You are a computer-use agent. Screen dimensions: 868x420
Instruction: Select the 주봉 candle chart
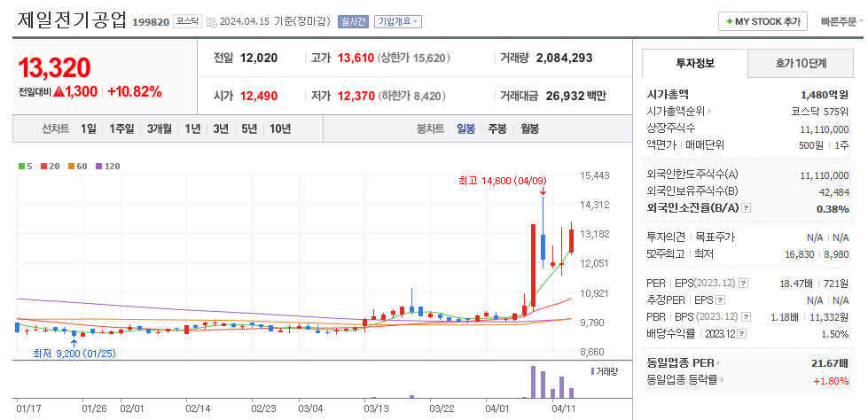[497, 129]
